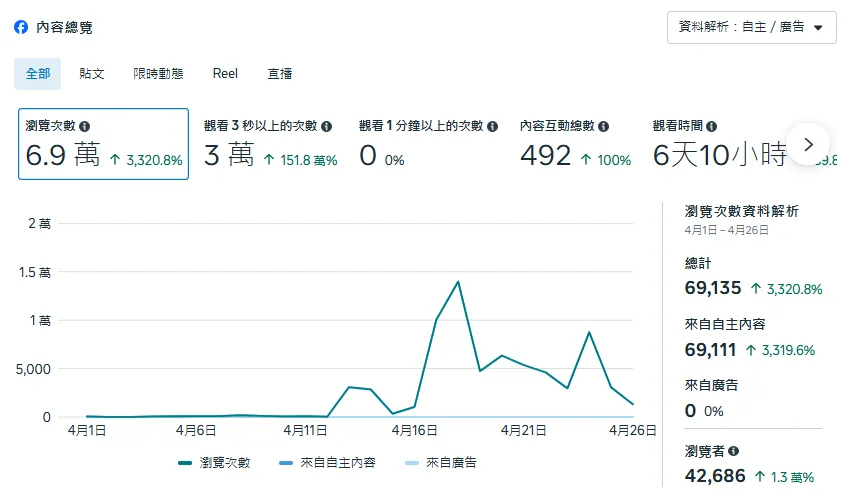Click info icon next to 瀏覽次數
848x496 pixels.
click(x=85, y=127)
